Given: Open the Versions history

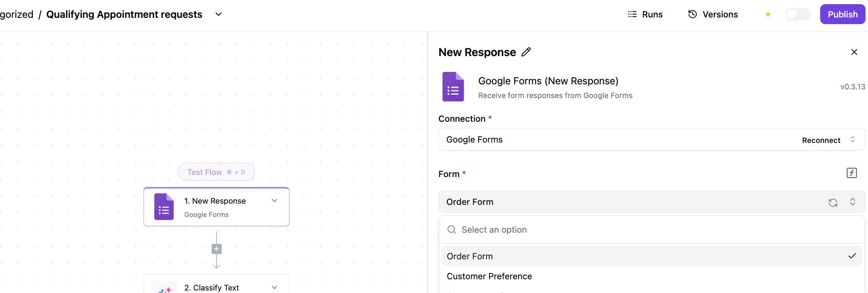Looking at the screenshot, I should [x=713, y=15].
